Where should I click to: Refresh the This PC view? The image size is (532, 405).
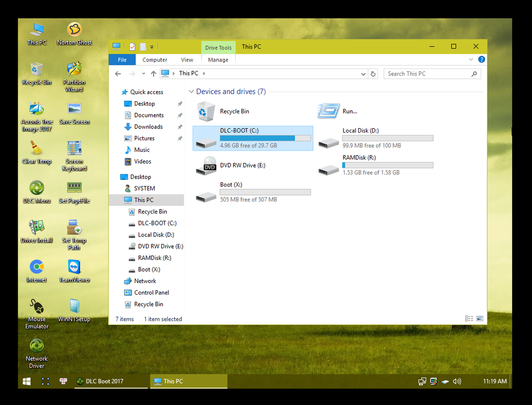click(x=373, y=74)
